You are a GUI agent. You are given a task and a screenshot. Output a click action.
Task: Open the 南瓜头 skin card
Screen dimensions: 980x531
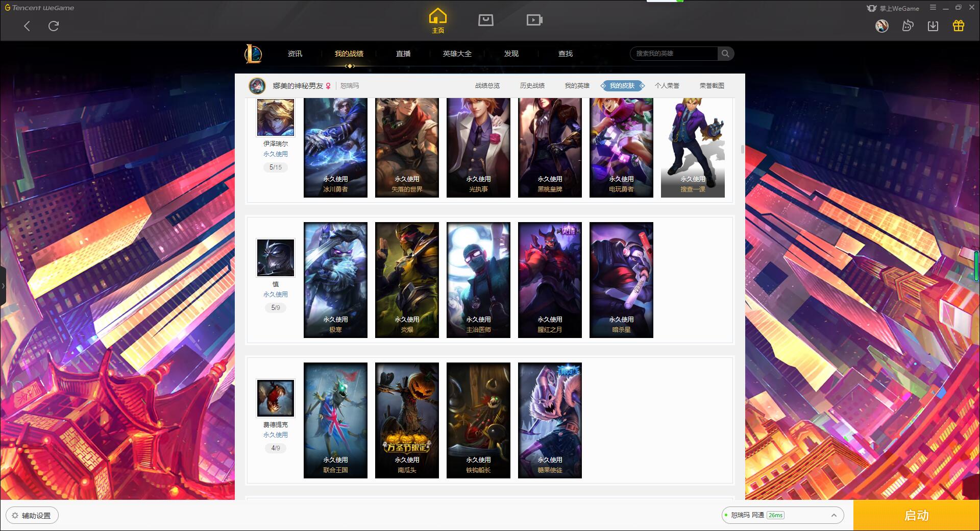click(407, 420)
